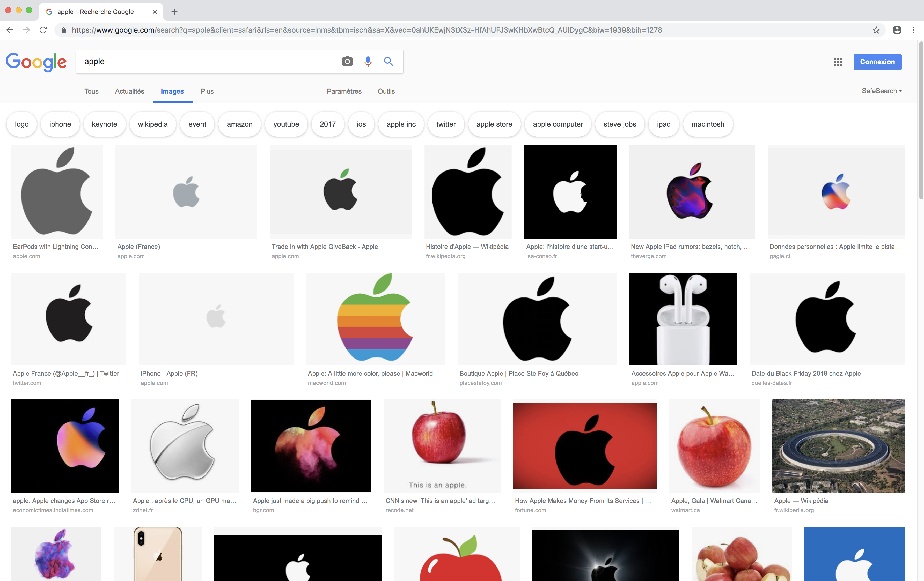The height and width of the screenshot is (581, 924).
Task: Bookmark this page with the star icon
Action: [x=876, y=30]
